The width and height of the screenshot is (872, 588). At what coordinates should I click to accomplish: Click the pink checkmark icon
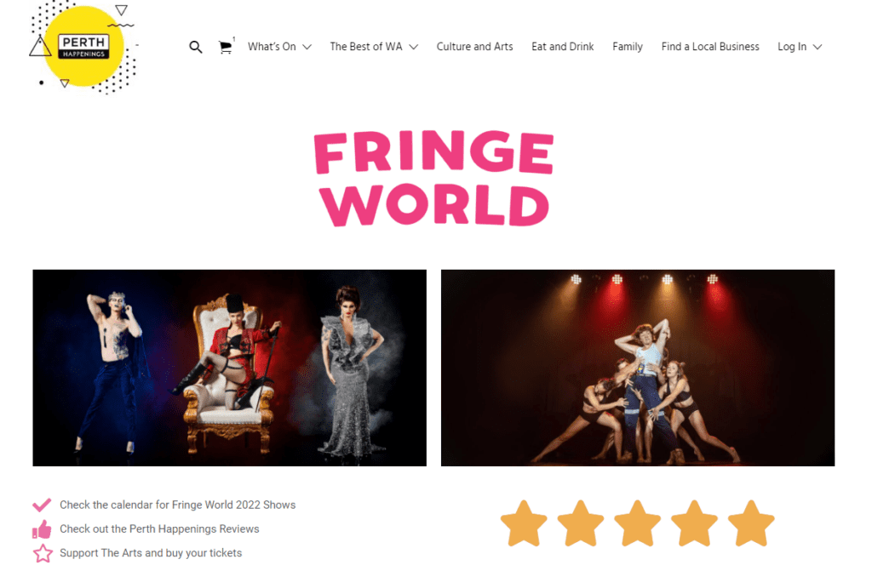[x=42, y=505]
